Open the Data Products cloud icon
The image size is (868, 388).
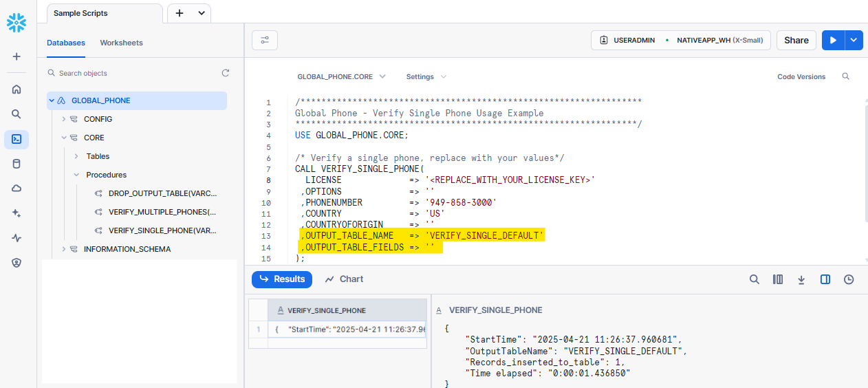[17, 188]
